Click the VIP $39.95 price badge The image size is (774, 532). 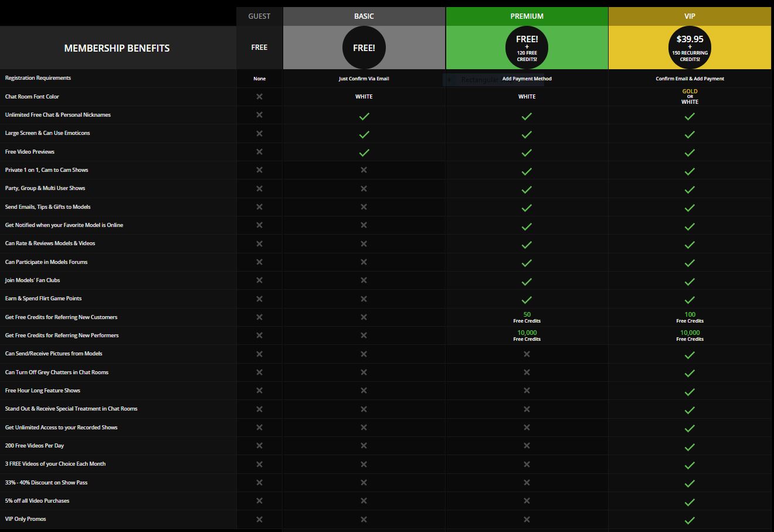690,48
